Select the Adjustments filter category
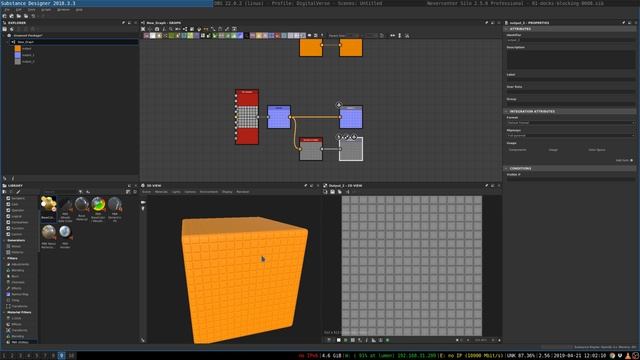The height and width of the screenshot is (360, 640). coord(20,264)
